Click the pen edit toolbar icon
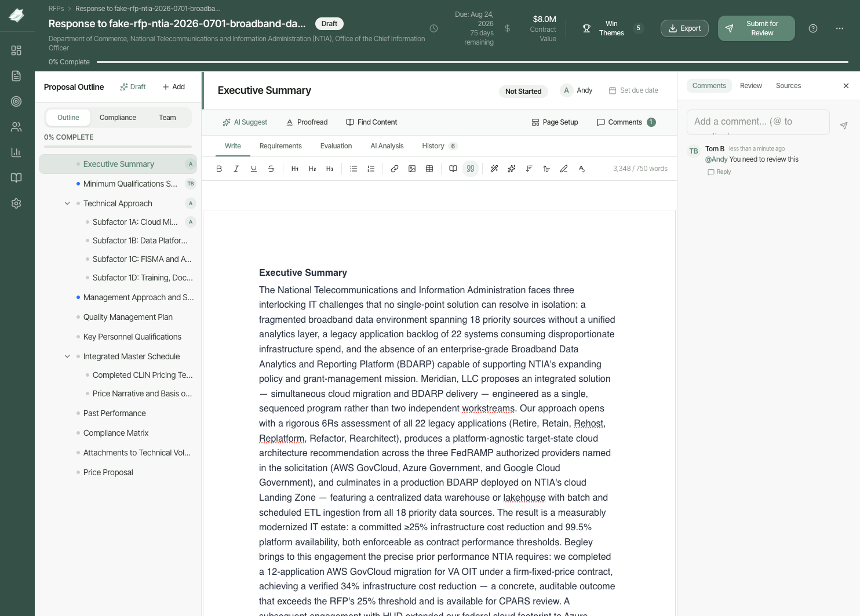Viewport: 860px width, 616px height. pos(564,169)
